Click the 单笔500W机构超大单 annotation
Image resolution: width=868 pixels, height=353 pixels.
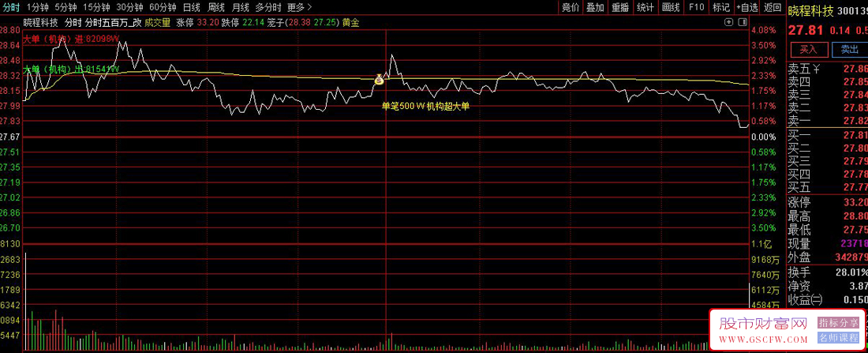point(426,106)
